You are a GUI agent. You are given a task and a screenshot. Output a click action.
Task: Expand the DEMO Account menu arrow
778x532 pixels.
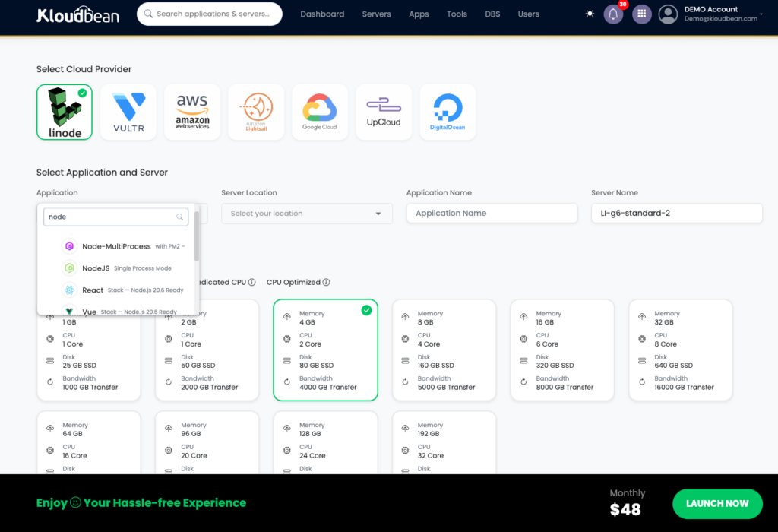(x=761, y=14)
